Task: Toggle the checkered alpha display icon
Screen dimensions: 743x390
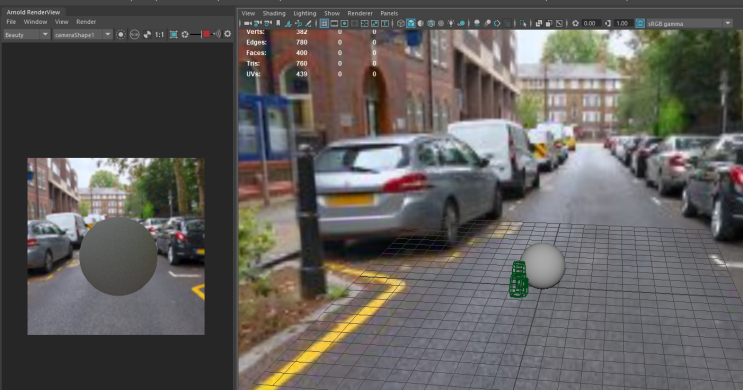Action: coord(147,34)
